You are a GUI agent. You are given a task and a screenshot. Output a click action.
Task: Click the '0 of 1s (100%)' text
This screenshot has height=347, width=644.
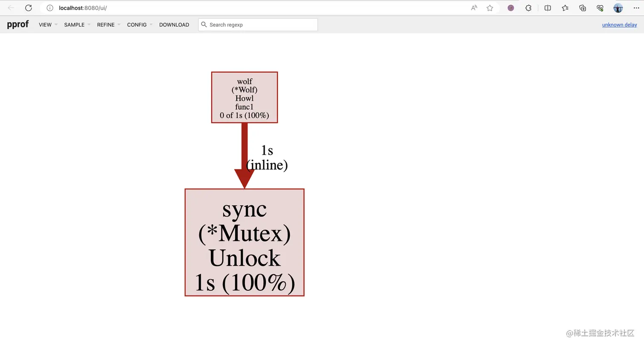[x=244, y=115]
